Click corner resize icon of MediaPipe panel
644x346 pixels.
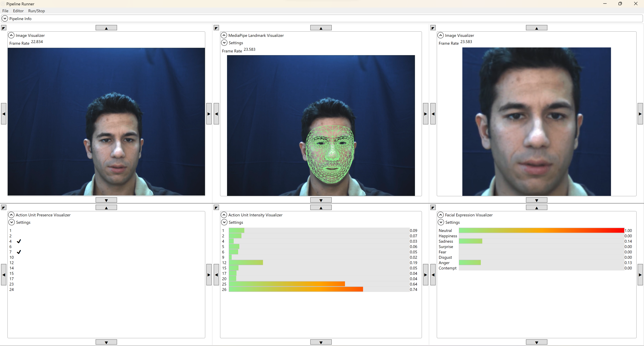tap(217, 28)
